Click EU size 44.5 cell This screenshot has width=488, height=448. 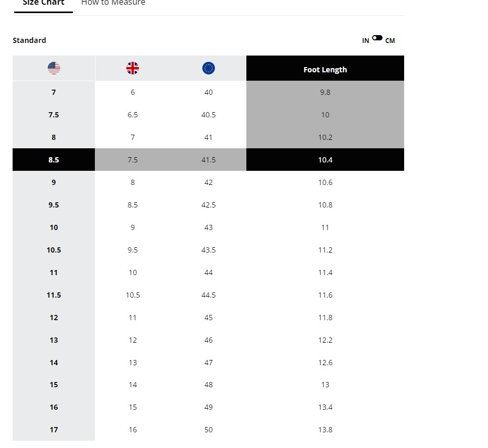209,295
